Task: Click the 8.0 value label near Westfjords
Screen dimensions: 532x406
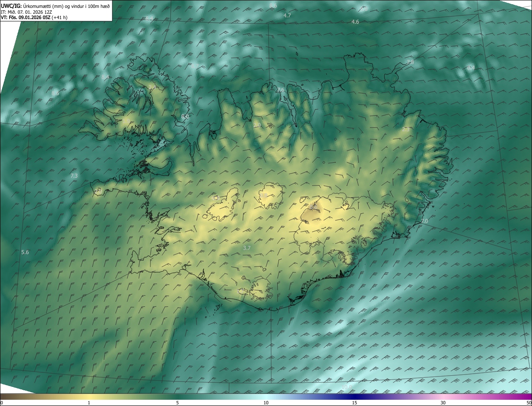Action: pyautogui.click(x=185, y=117)
